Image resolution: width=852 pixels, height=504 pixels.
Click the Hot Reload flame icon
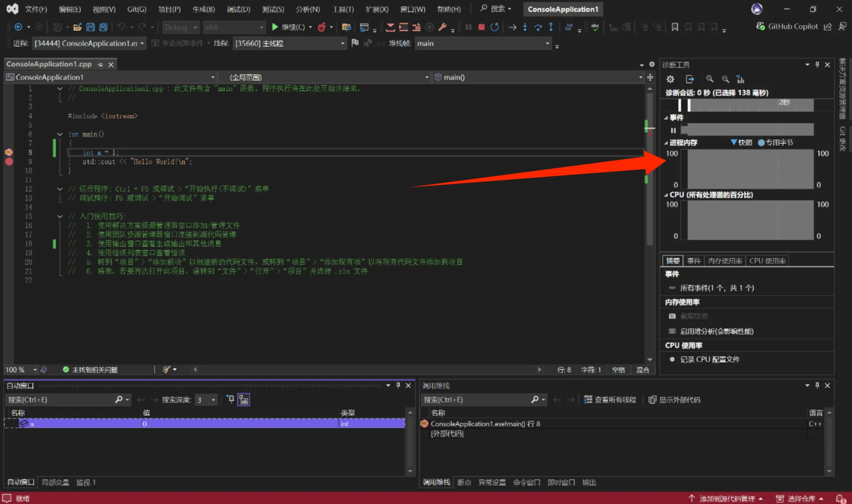(322, 27)
